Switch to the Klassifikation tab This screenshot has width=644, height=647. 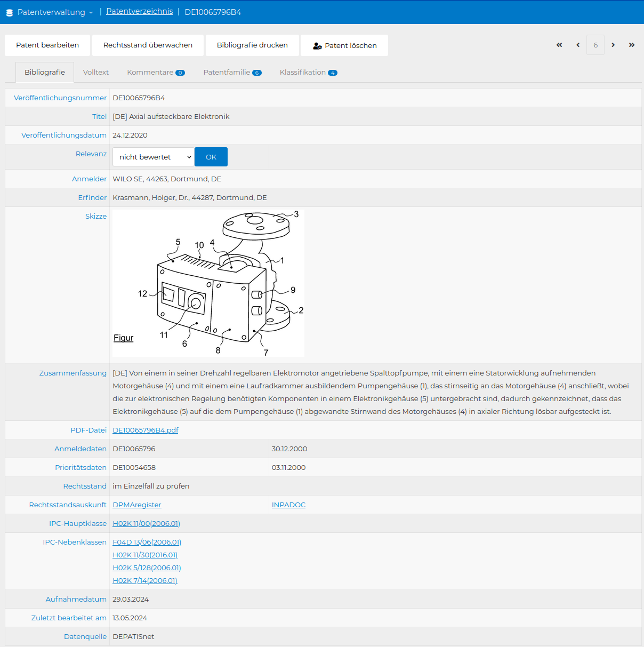(309, 72)
